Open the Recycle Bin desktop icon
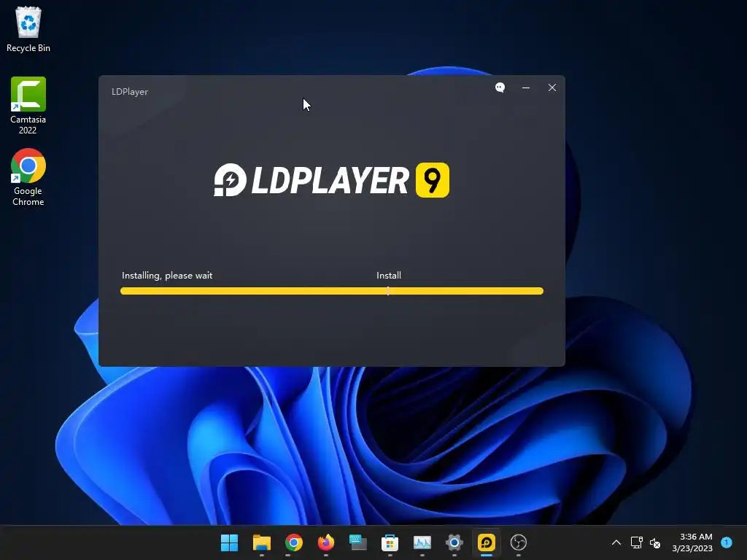The image size is (747, 560). coord(28,29)
